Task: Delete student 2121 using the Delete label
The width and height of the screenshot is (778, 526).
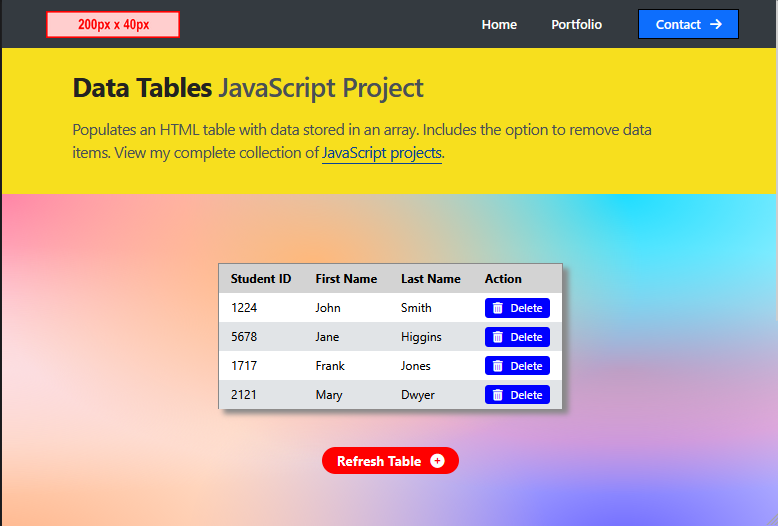Action: (526, 395)
